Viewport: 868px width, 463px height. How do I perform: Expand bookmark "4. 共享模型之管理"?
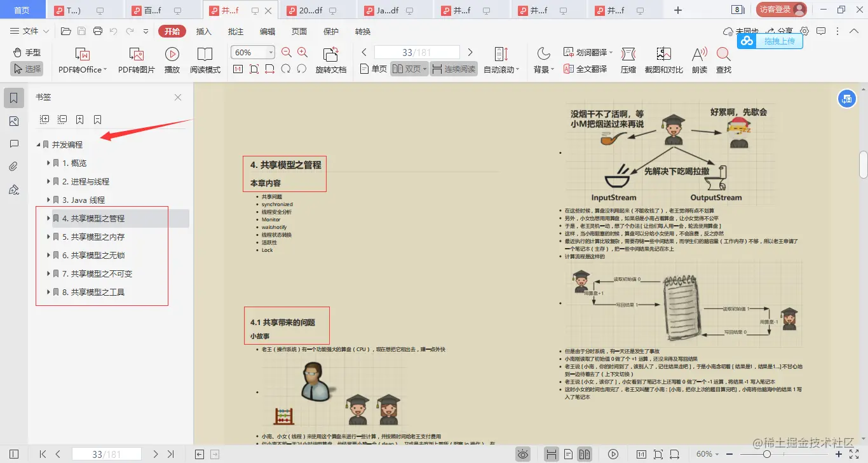49,218
